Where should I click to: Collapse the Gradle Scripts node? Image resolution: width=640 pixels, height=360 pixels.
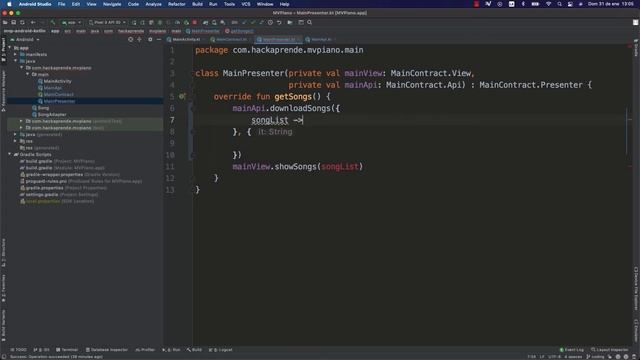tap(10, 154)
